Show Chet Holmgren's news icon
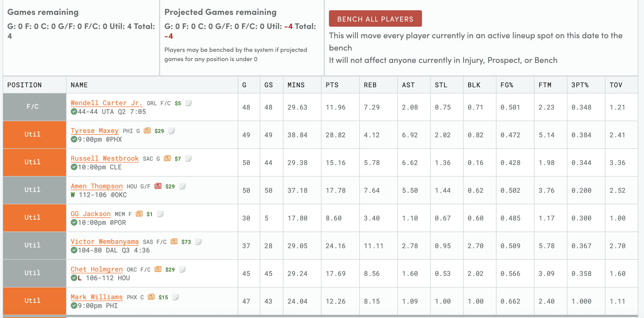The height and width of the screenshot is (318, 644). pos(158,269)
